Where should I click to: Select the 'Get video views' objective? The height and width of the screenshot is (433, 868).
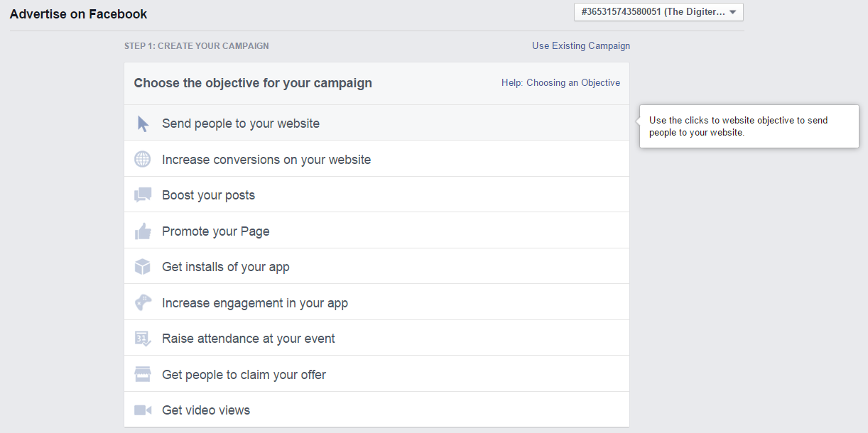[x=376, y=410]
